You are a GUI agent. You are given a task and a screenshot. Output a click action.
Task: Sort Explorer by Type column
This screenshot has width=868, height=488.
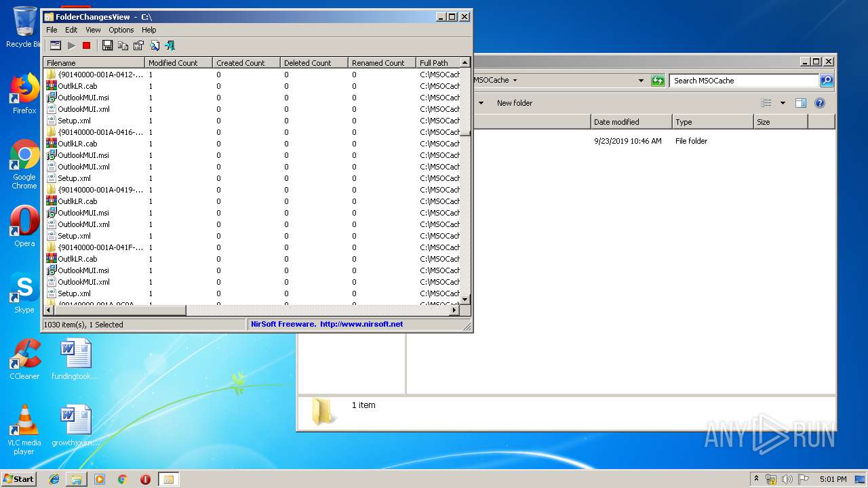click(x=713, y=122)
